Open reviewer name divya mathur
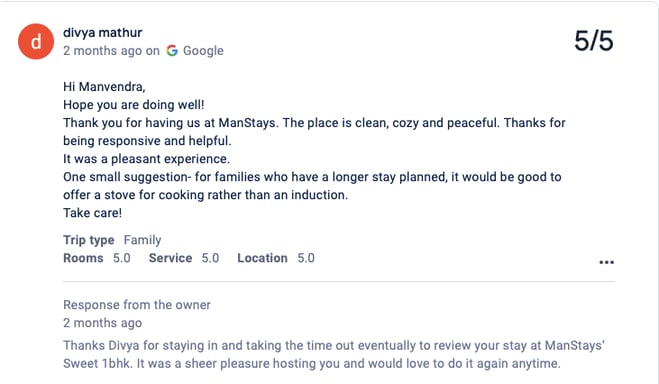This screenshot has width=659, height=384. click(x=103, y=32)
